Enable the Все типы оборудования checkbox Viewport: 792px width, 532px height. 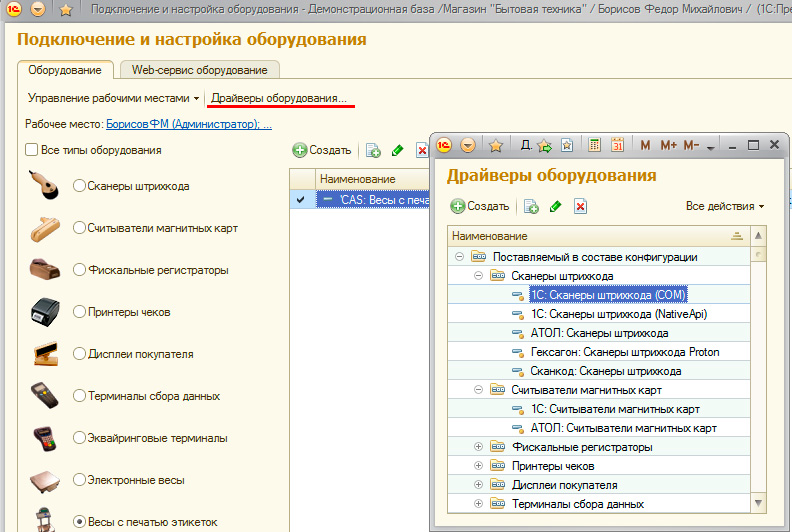coord(31,150)
